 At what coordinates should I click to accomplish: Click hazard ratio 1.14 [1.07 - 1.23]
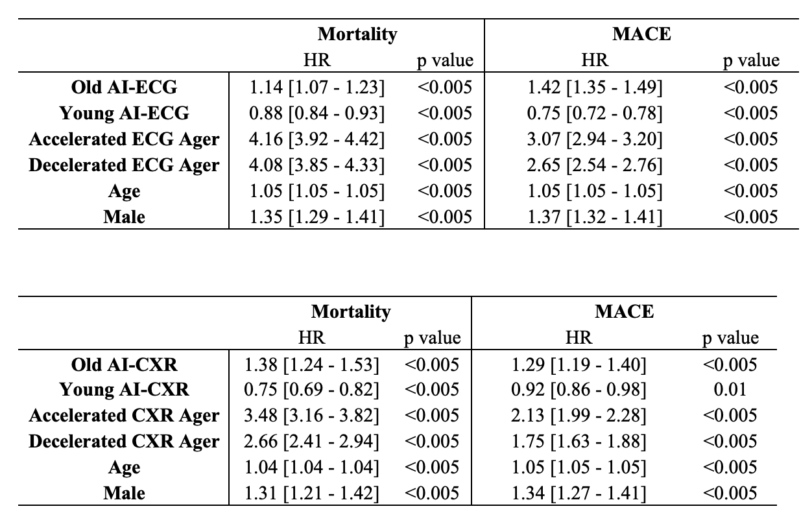coord(317,87)
